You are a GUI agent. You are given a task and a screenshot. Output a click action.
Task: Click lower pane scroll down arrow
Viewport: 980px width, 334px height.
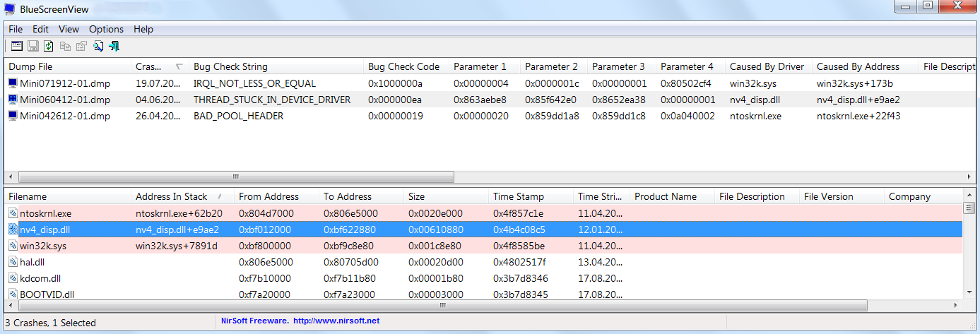(969, 291)
